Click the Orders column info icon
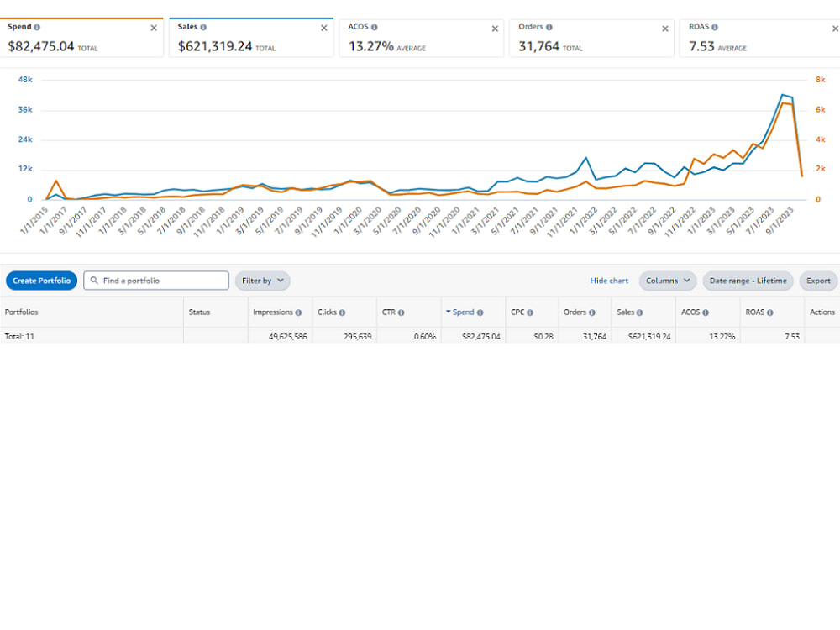The height and width of the screenshot is (630, 840). [x=592, y=312]
